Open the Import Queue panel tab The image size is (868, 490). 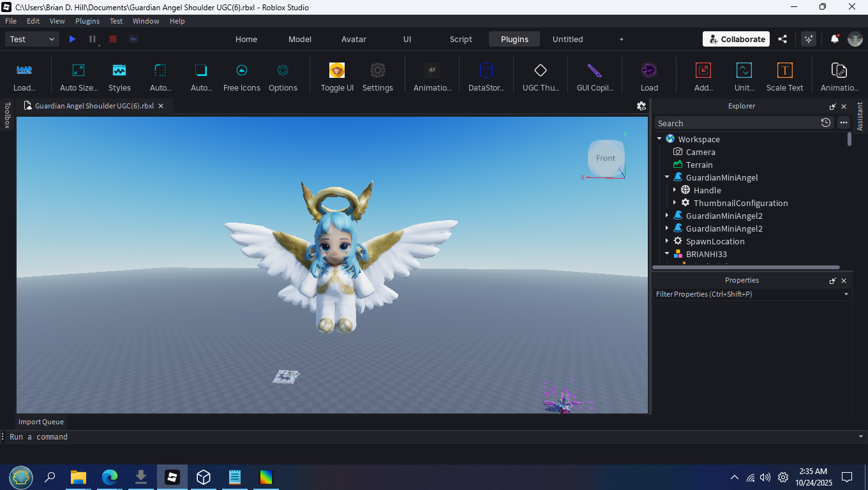(41, 422)
